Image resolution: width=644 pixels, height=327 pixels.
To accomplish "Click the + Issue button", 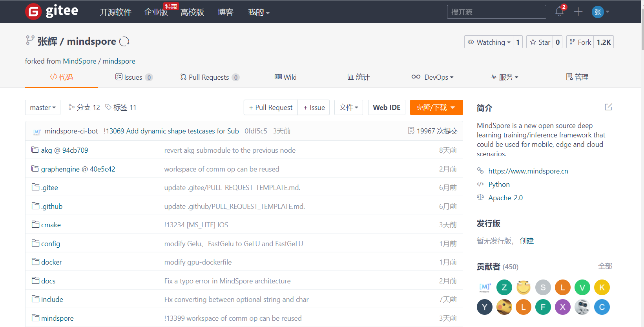I will [x=314, y=108].
